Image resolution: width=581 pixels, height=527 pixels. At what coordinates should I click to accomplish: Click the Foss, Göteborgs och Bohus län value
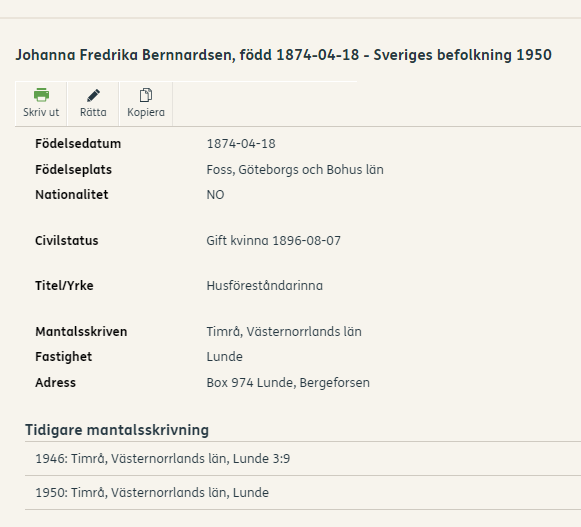click(x=295, y=170)
